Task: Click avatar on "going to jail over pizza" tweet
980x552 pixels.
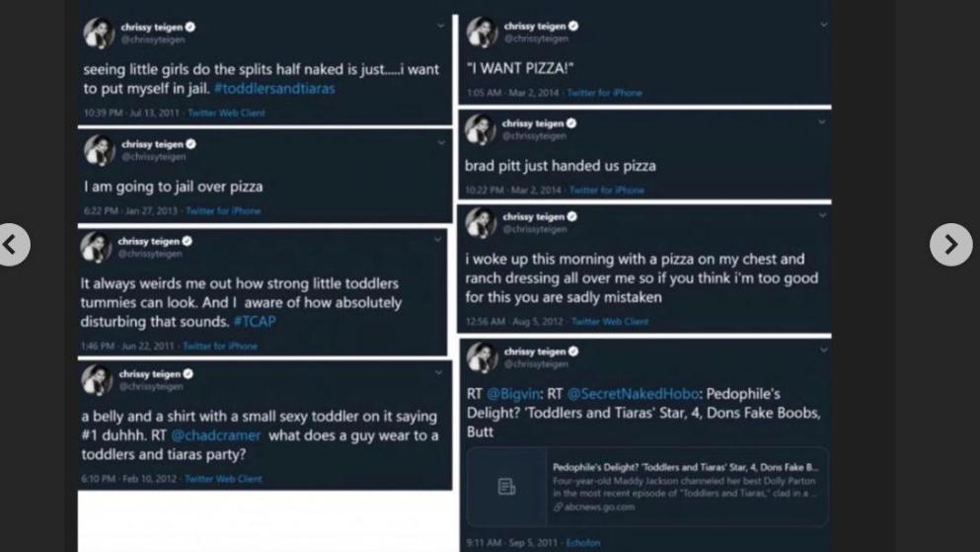Action: click(x=100, y=150)
